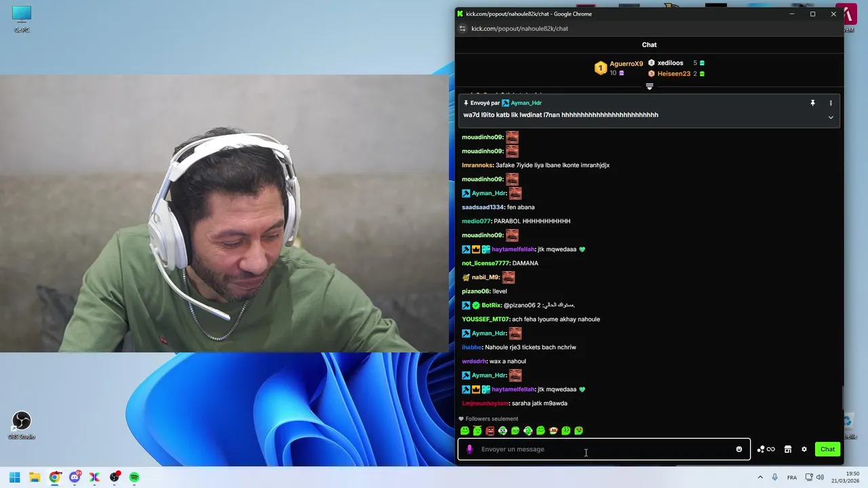Insert the sixth quick emote

click(528, 430)
